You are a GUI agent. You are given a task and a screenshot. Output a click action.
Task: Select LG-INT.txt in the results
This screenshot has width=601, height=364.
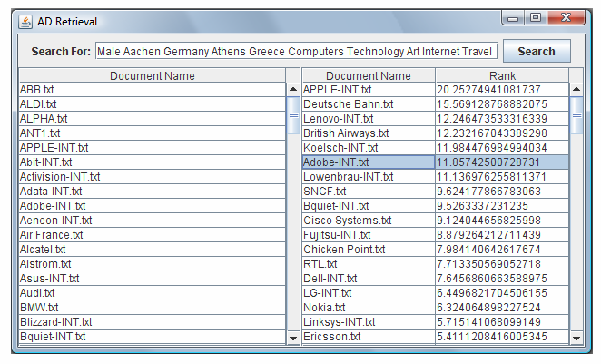click(x=369, y=293)
